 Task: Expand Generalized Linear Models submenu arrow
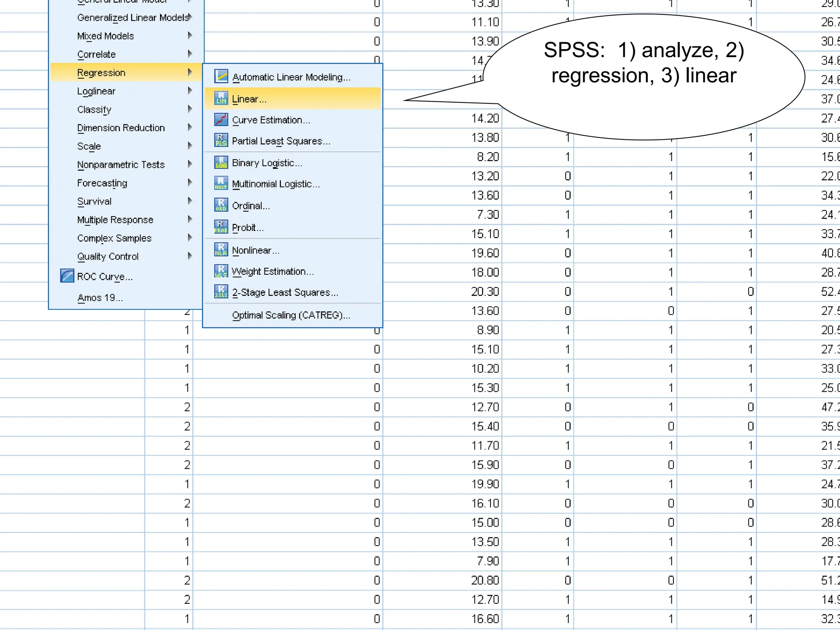tap(190, 17)
